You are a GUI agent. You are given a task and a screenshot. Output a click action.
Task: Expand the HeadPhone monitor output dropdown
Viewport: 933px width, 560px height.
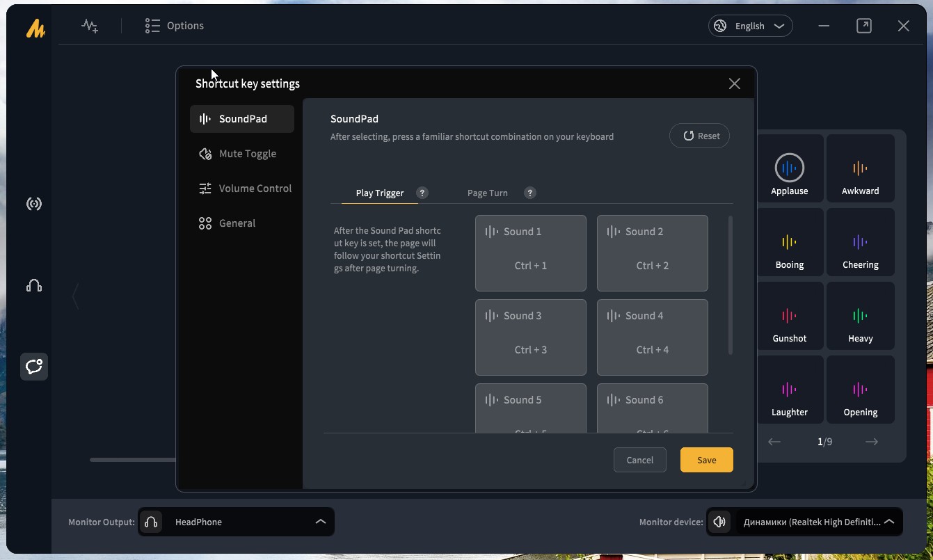coord(237,522)
